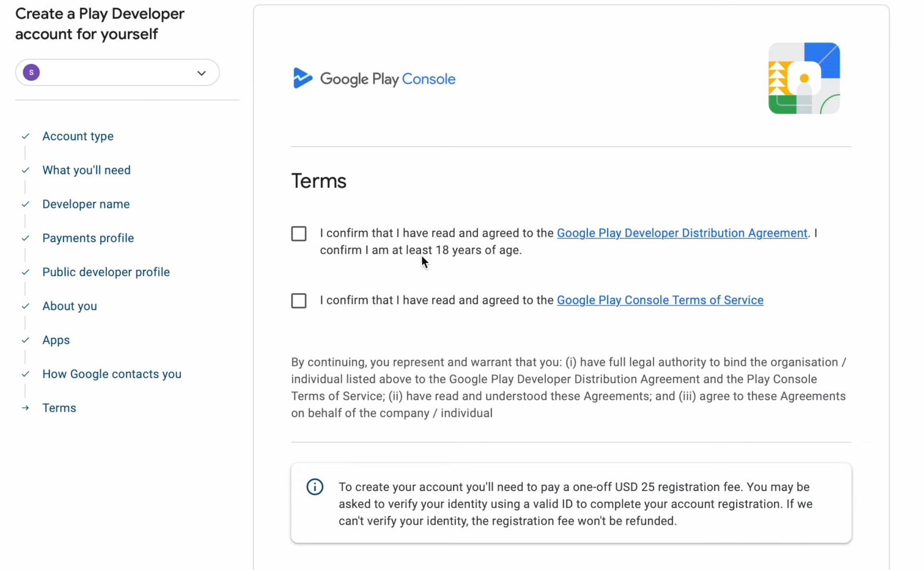Screen dimensions: 924x570
Task: Tick the Developer Distribution Agreement checkbox
Action: click(299, 234)
